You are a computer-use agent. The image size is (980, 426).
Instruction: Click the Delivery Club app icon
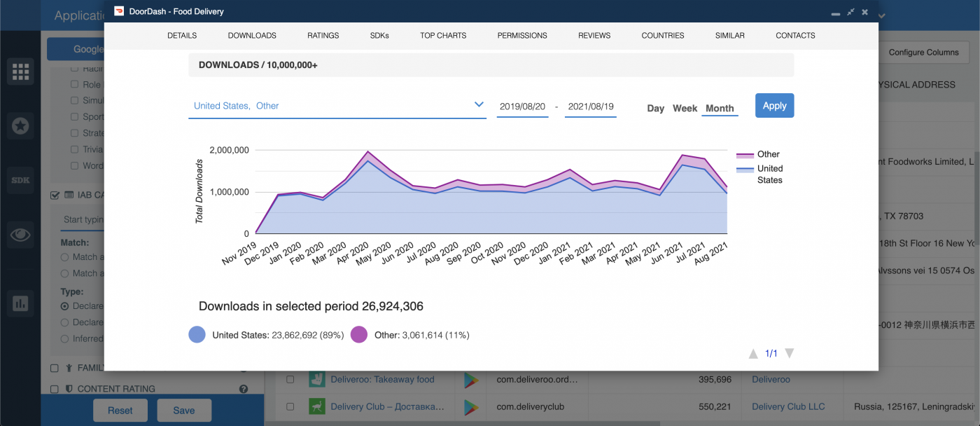[317, 406]
